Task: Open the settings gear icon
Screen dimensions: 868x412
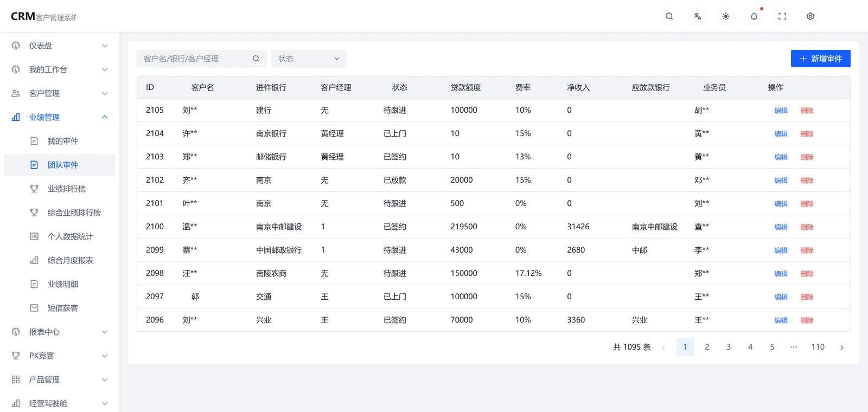Action: point(810,16)
